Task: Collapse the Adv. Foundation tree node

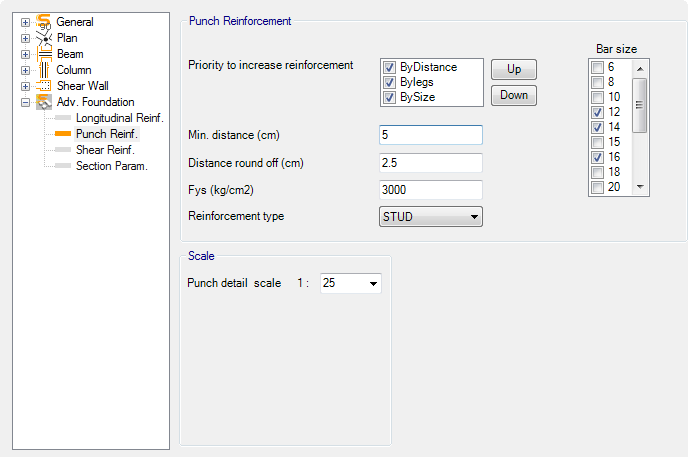Action: (25, 102)
